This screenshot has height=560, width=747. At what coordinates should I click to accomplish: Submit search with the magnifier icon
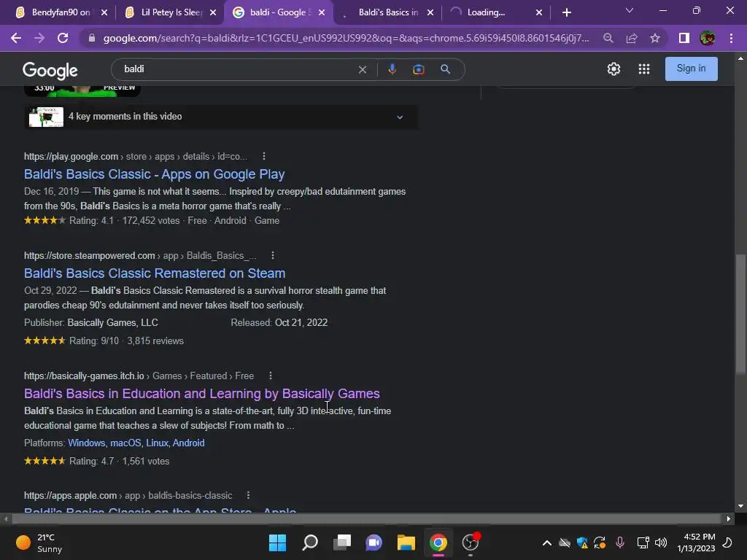(446, 69)
